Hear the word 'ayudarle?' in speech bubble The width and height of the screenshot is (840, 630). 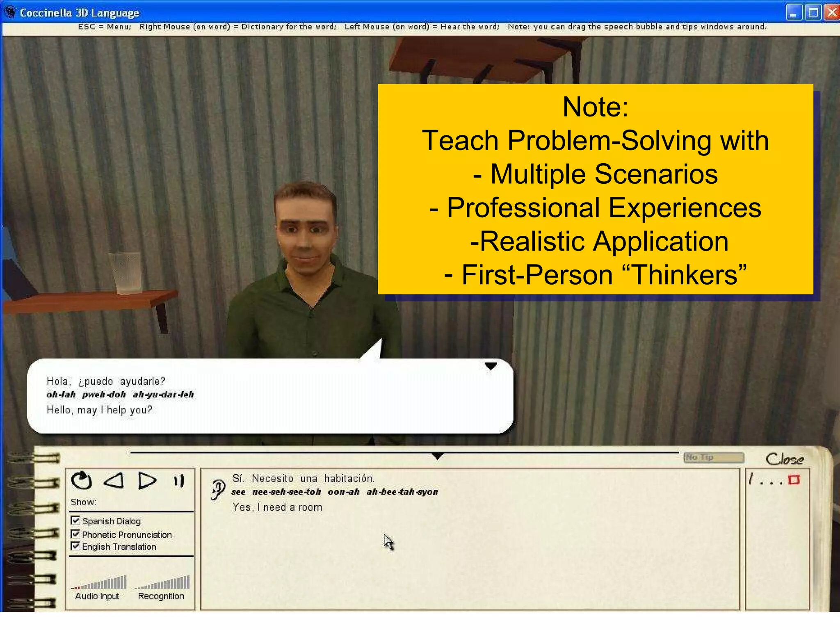[x=142, y=381]
